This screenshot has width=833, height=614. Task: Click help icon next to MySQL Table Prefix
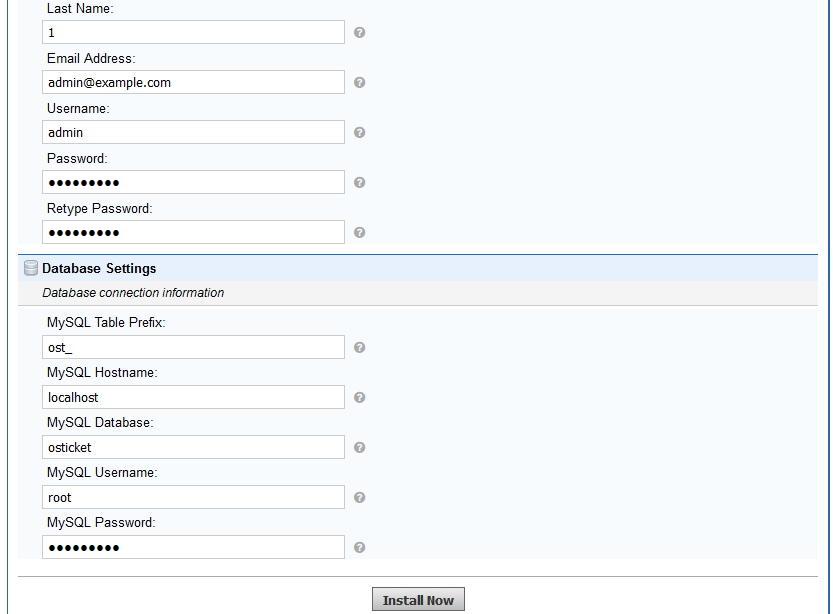360,347
